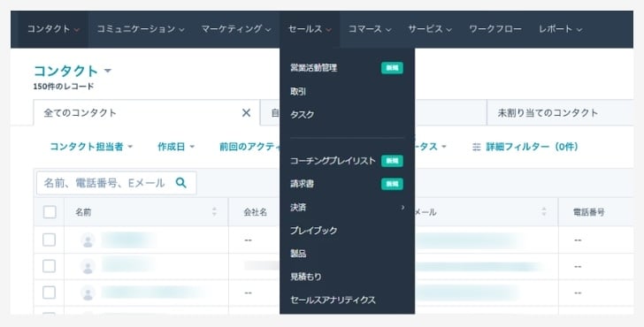Check the first contact row checkbox
Viewport: 644px width, 327px height.
pyautogui.click(x=50, y=240)
